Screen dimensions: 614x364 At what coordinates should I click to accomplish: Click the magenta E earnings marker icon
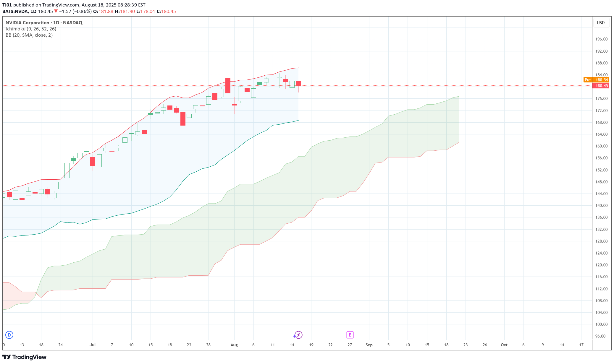[350, 335]
